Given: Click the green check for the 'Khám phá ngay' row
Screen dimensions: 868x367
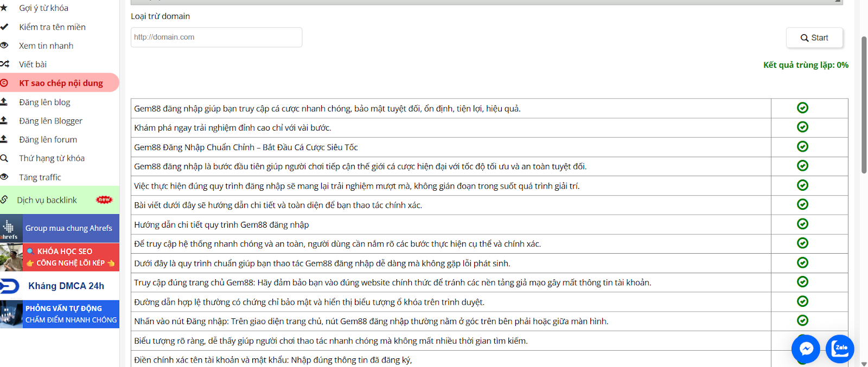Looking at the screenshot, I should pos(802,127).
